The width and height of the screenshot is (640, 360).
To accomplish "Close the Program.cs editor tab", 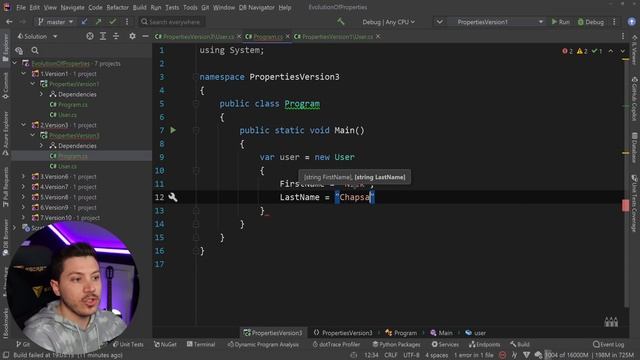I will coord(288,36).
